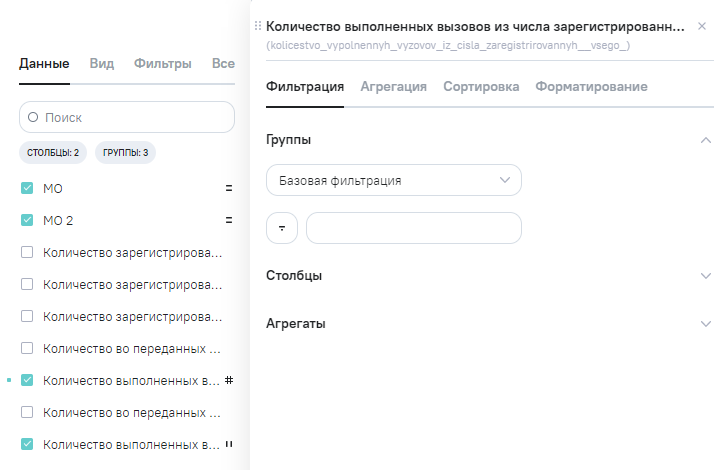Check the upper Количество во переданных checkbox

[27, 348]
